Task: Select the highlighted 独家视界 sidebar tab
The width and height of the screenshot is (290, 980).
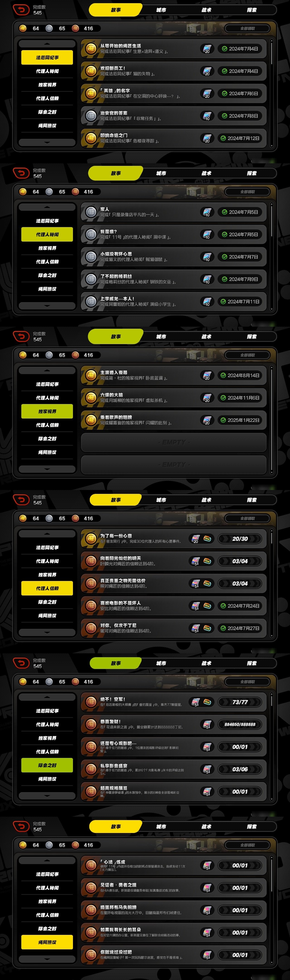Action: 47,412
